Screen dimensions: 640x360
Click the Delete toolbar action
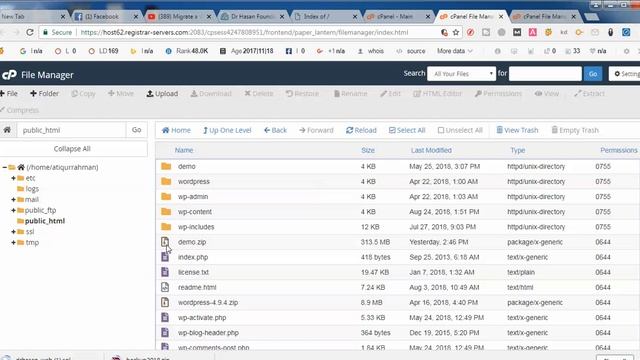click(x=259, y=93)
